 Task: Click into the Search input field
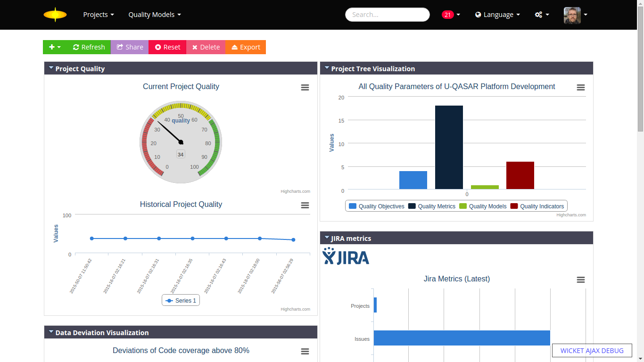click(x=387, y=15)
